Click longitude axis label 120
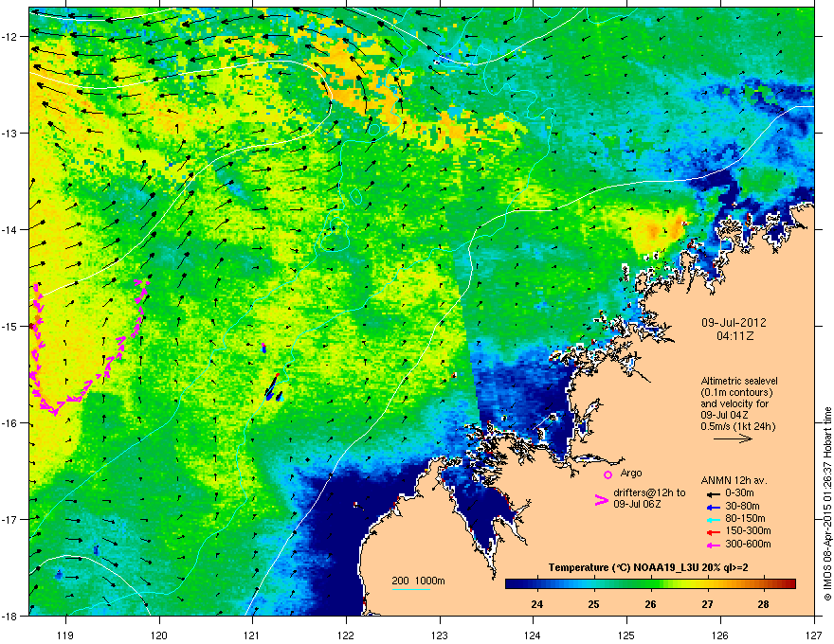This screenshot has height=644, width=834. [159, 635]
